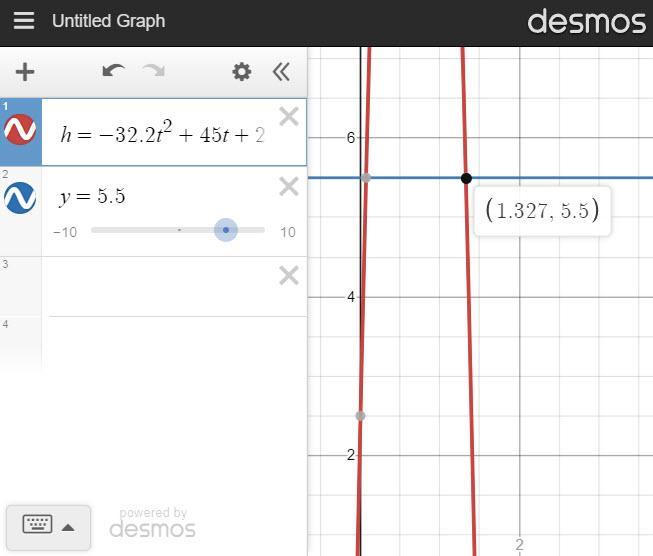The width and height of the screenshot is (653, 556).
Task: Open the powered by desmos link
Action: pyautogui.click(x=152, y=523)
